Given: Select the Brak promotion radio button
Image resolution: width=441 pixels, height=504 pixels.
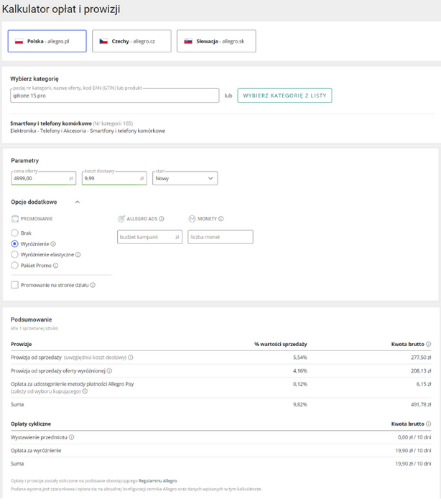Looking at the screenshot, I should [x=15, y=233].
